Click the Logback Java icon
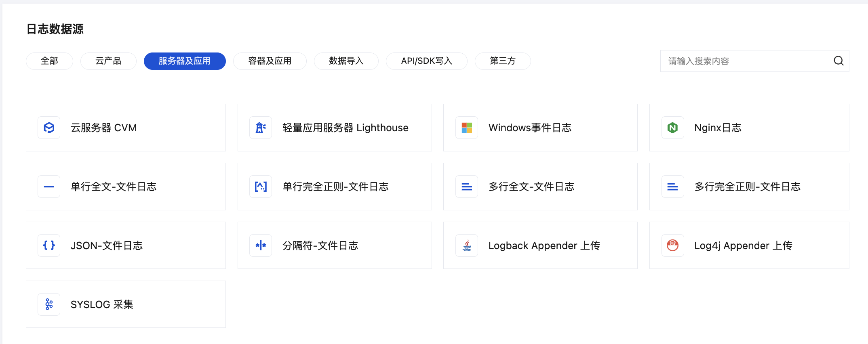This screenshot has height=344, width=868. [x=467, y=245]
